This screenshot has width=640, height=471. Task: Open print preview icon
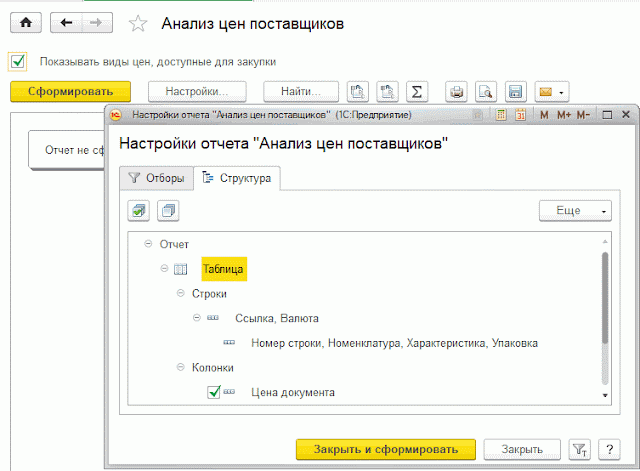(x=486, y=92)
